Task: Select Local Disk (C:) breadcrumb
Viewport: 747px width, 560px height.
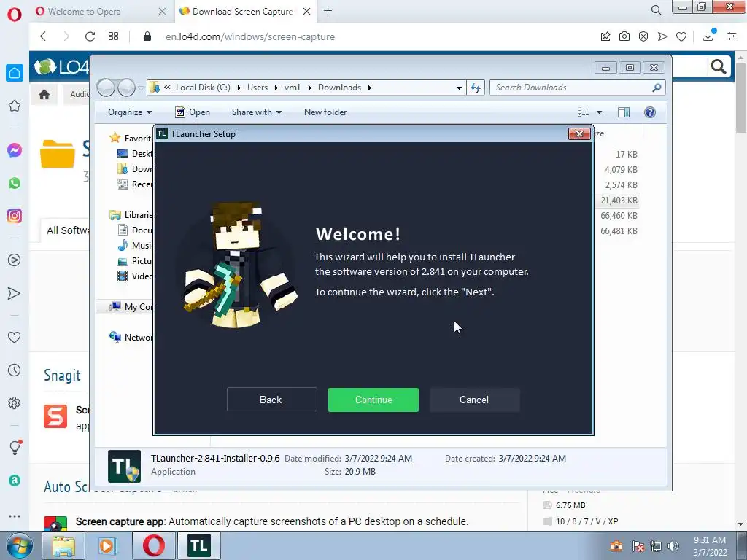Action: pos(203,87)
